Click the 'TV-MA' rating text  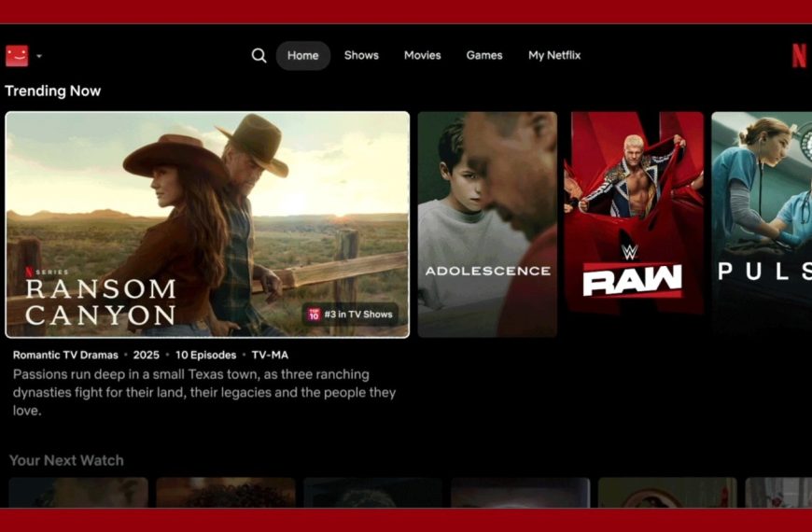pos(270,355)
